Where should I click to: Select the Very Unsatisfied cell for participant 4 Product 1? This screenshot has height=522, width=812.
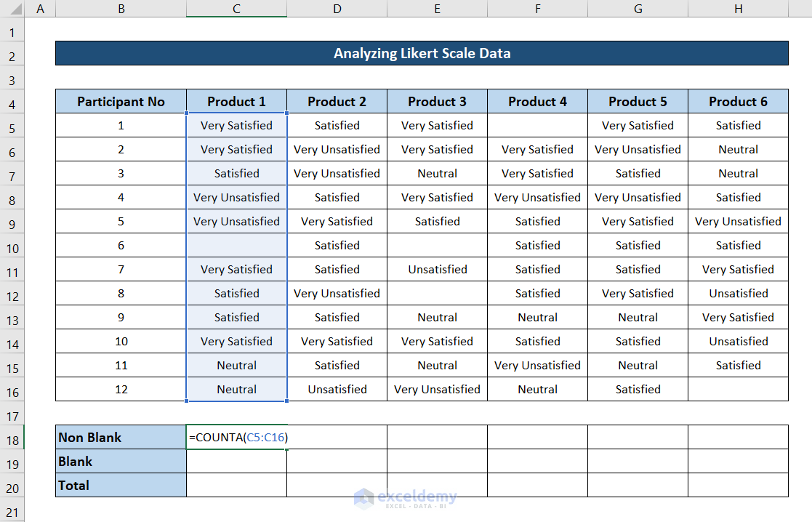236,197
